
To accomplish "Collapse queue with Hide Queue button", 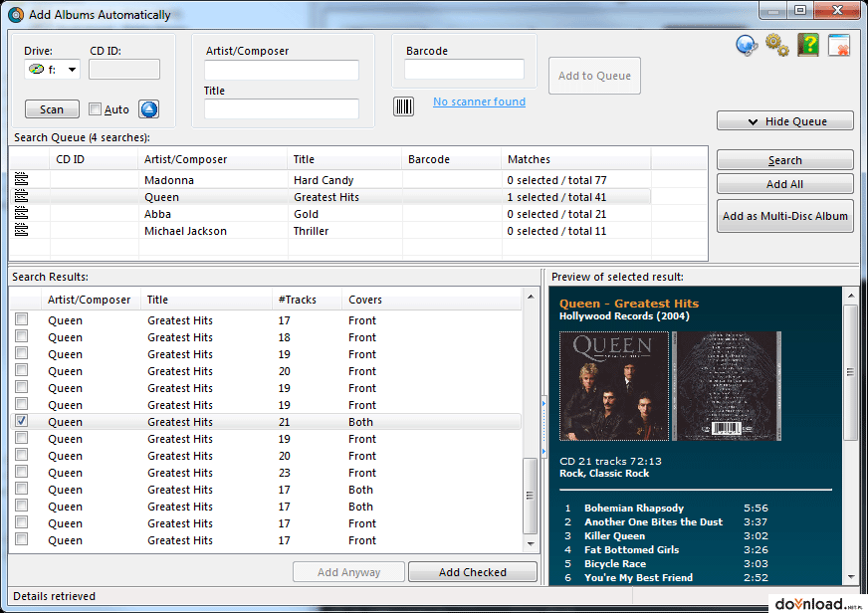I will point(785,121).
